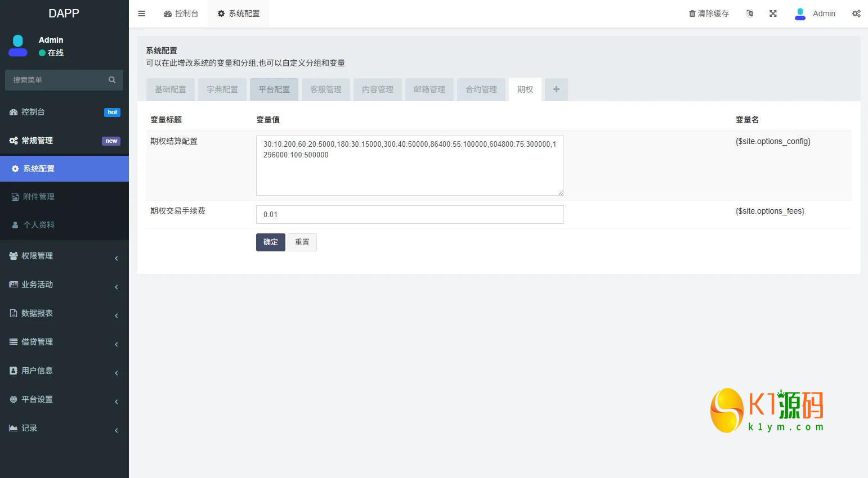Expand the 平台设置 menu chevron
This screenshot has width=868, height=478.
[117, 402]
